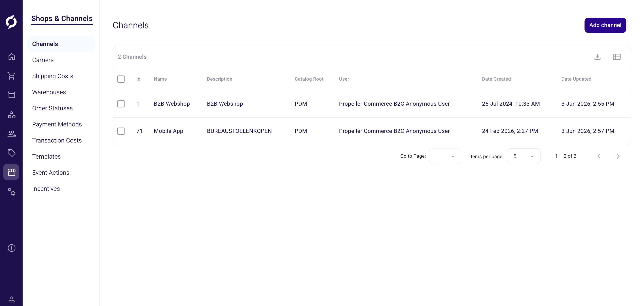644x306 pixels.
Task: Go to the next page arrow
Action: (x=618, y=156)
